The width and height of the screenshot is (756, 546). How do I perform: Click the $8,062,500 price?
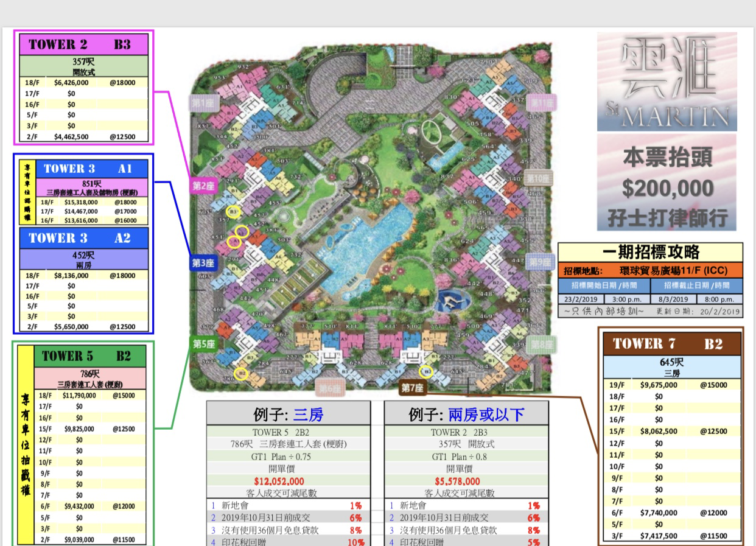[659, 432]
